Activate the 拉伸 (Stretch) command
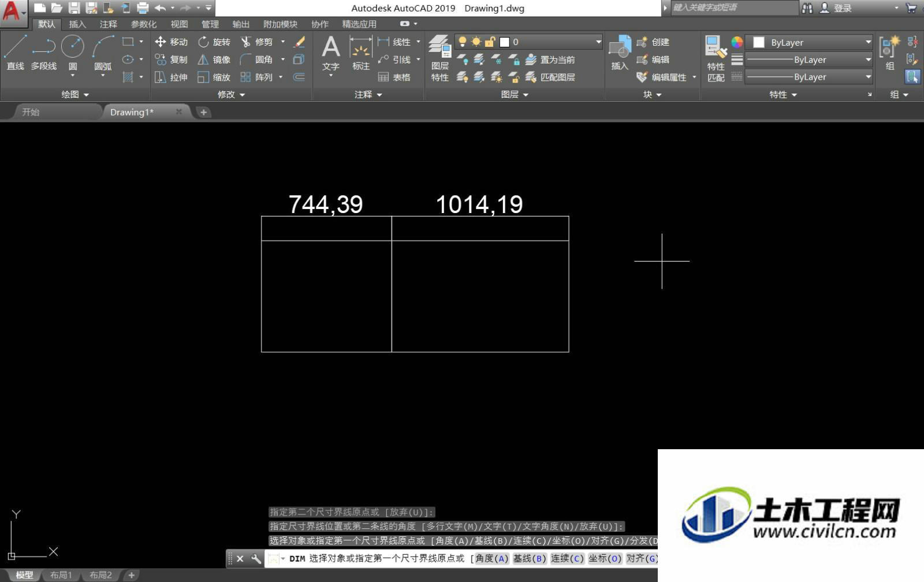The height and width of the screenshot is (582, 924). pos(172,77)
